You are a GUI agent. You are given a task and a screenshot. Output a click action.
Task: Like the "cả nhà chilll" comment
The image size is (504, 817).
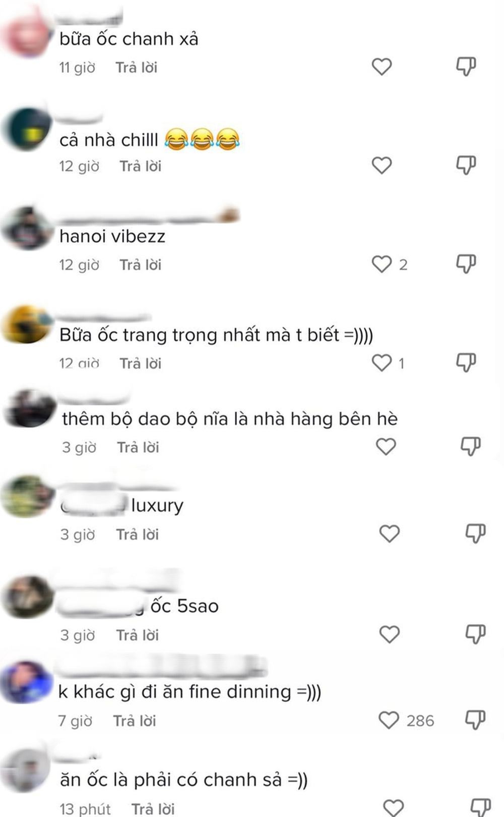(382, 165)
